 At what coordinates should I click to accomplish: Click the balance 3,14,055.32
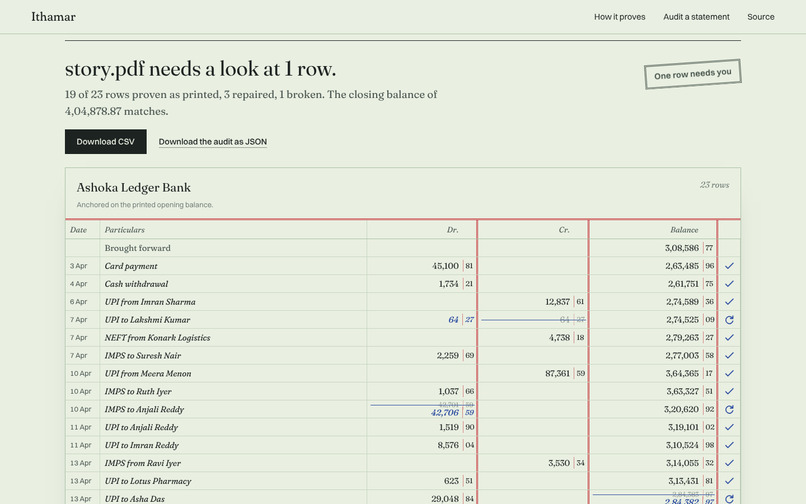coord(690,463)
